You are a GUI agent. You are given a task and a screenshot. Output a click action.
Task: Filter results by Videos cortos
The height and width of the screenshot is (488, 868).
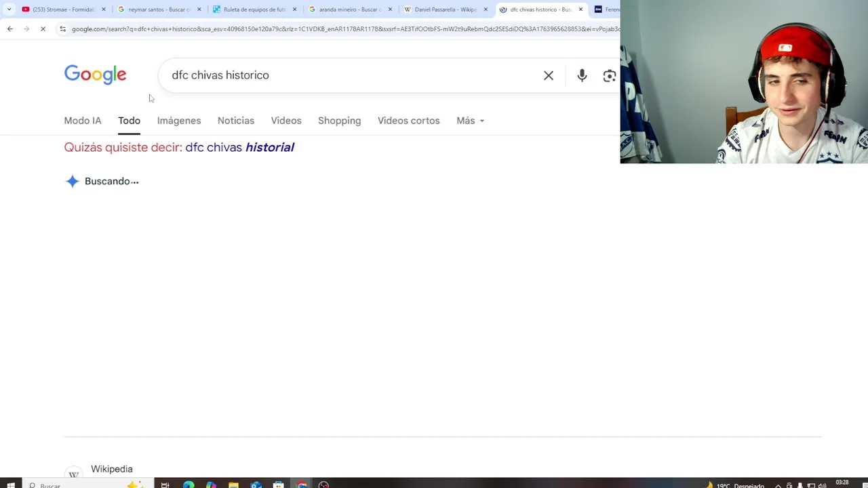point(408,121)
